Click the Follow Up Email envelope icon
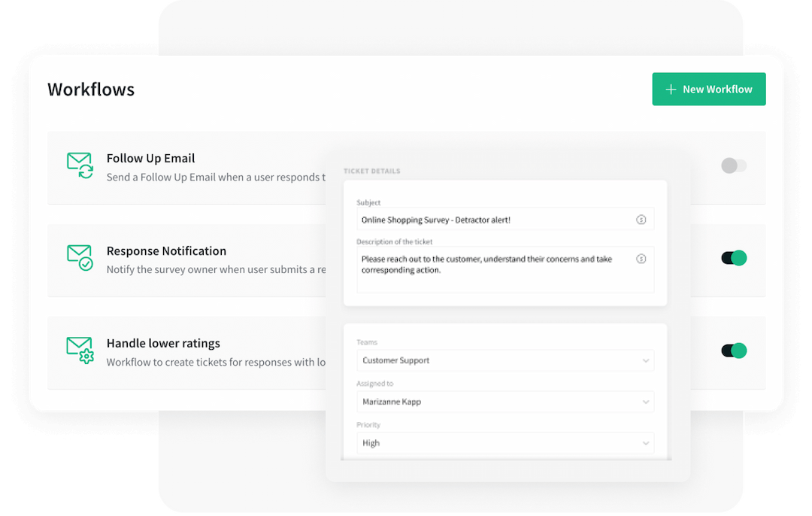This screenshot has height=516, width=812. pyautogui.click(x=80, y=165)
